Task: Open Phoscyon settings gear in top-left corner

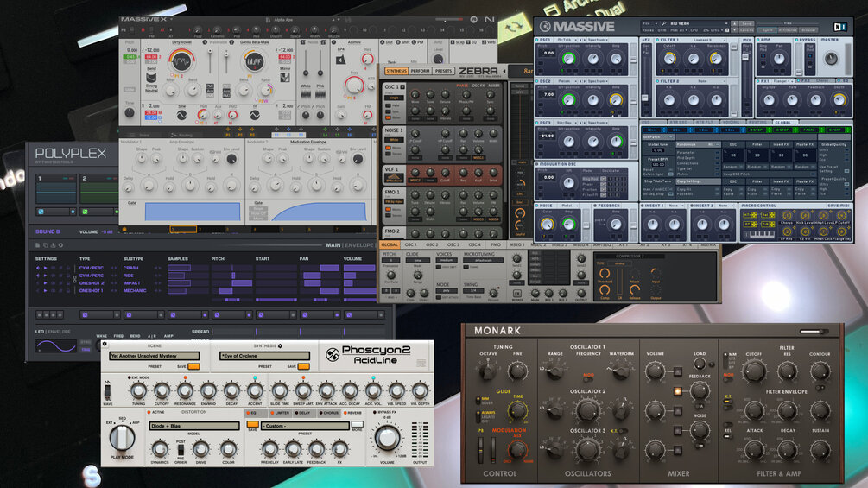Action: tap(105, 344)
